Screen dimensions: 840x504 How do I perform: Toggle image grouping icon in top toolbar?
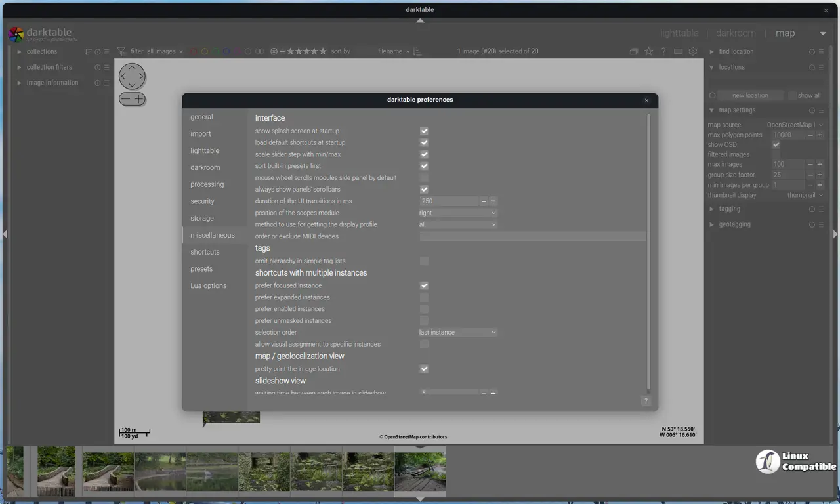click(633, 51)
